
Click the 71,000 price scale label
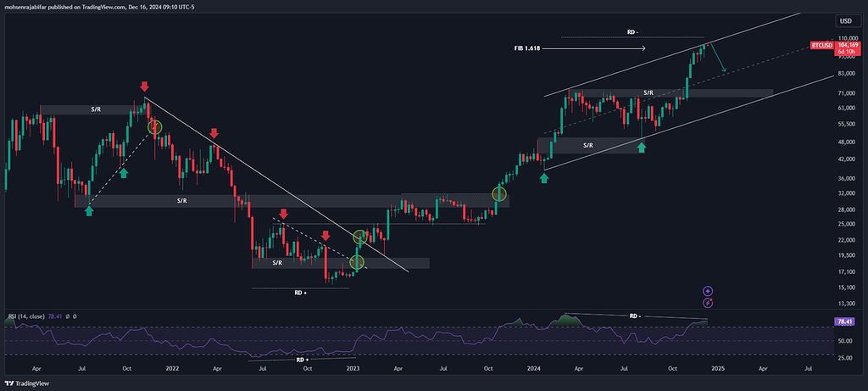[848, 94]
